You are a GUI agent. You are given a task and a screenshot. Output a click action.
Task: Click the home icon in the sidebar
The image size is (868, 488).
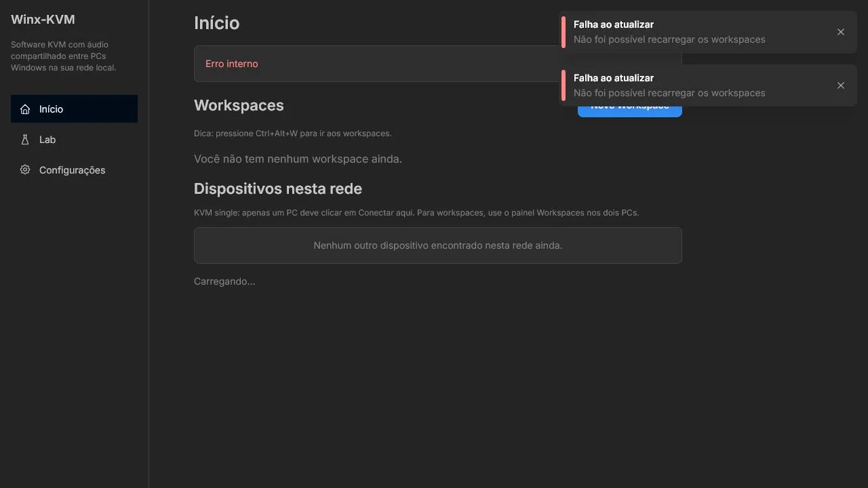click(25, 109)
